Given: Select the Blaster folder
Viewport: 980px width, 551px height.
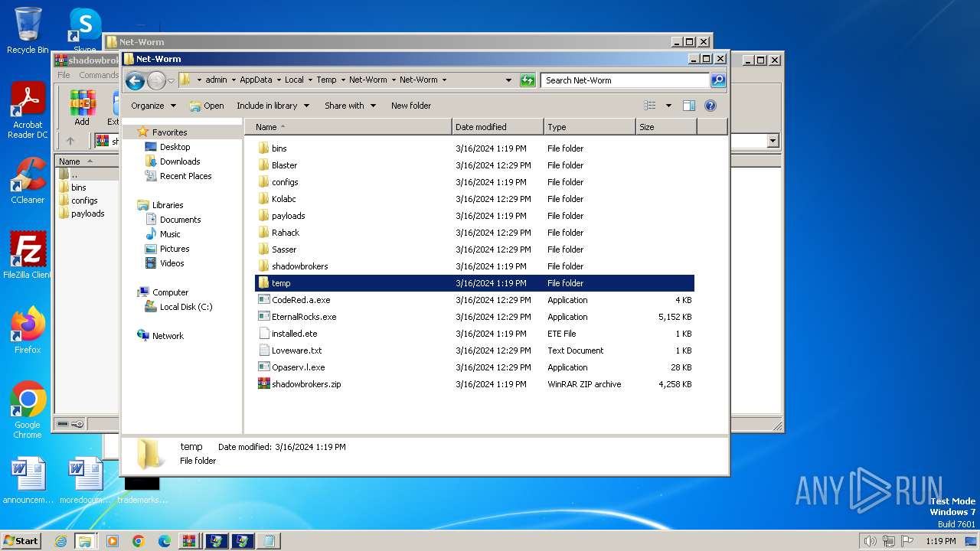Looking at the screenshot, I should [475, 165].
